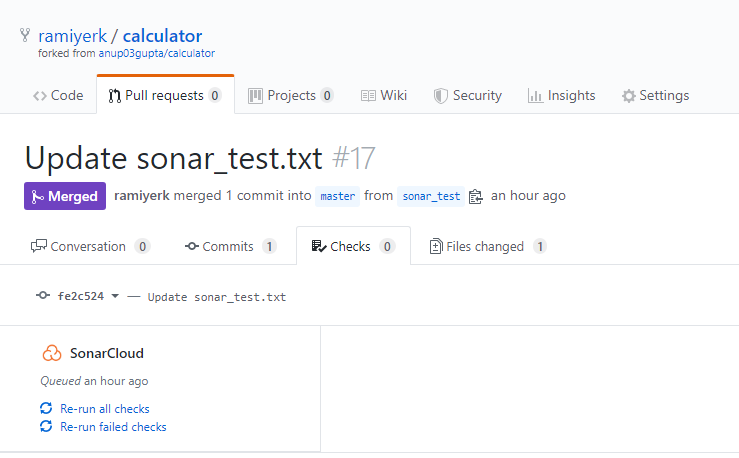Screen dimensions: 739x458
Task: Click the master branch label
Action: 337,196
